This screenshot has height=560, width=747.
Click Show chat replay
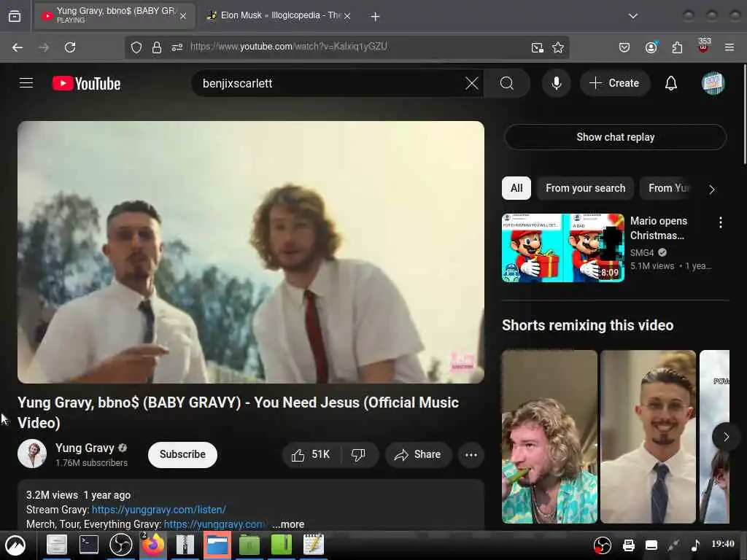click(x=615, y=137)
